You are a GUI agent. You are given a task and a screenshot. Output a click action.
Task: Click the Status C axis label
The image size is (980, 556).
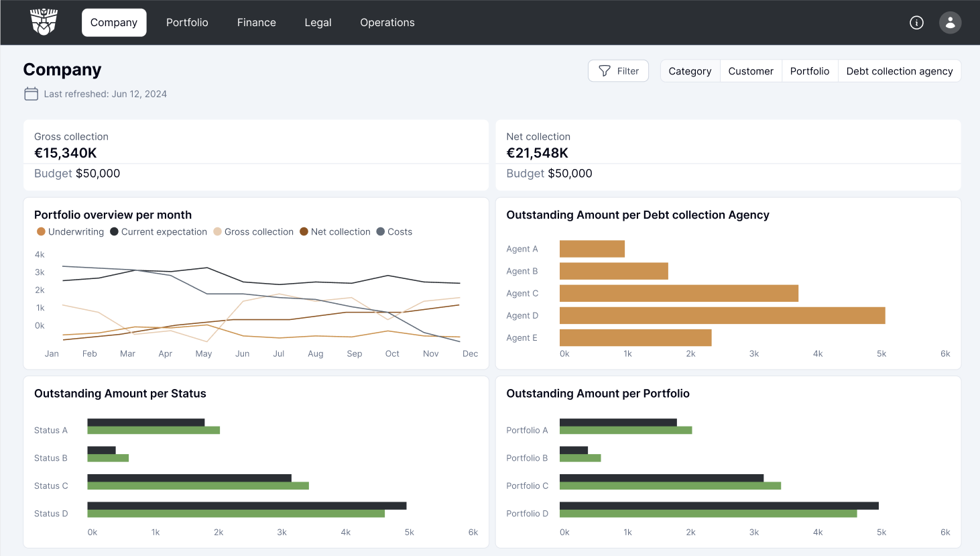coord(51,486)
